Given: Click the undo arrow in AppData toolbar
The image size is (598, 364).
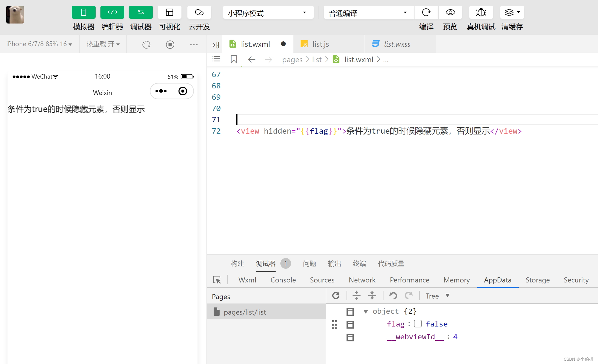Looking at the screenshot, I should tap(392, 296).
